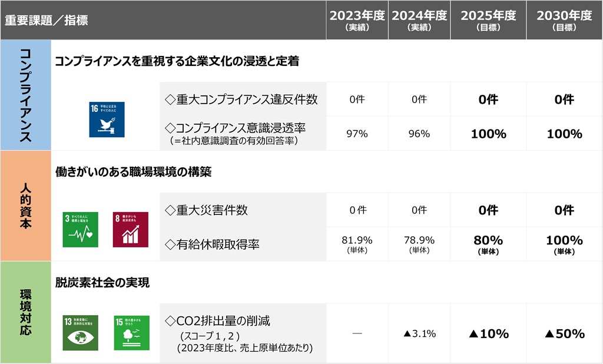Click the 脱炭素社会の実現 section heading

point(102,283)
